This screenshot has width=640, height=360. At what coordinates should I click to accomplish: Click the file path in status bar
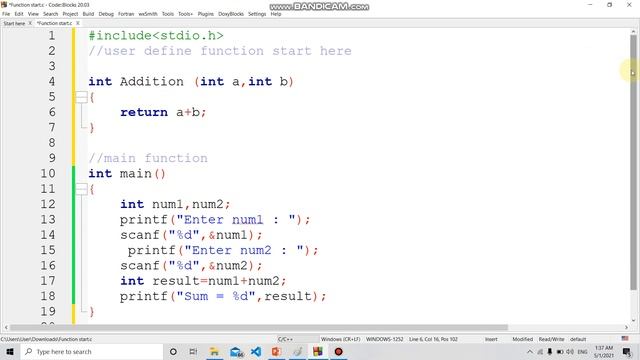click(x=47, y=339)
